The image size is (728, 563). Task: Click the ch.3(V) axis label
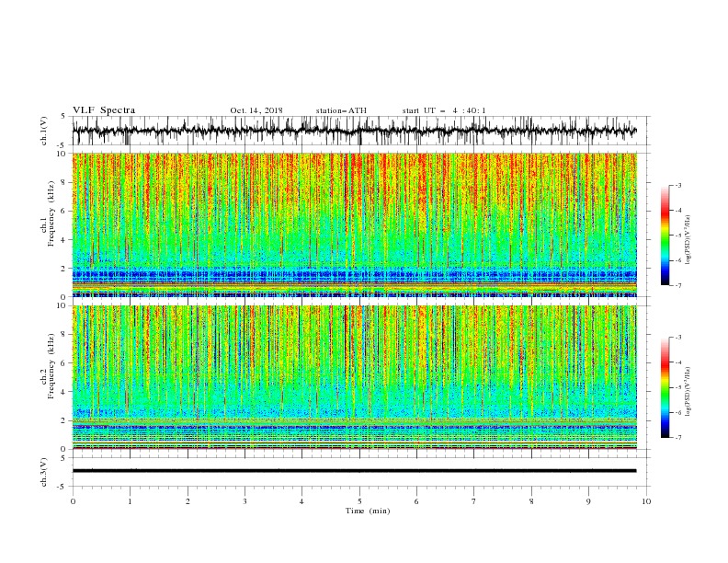pyautogui.click(x=44, y=472)
